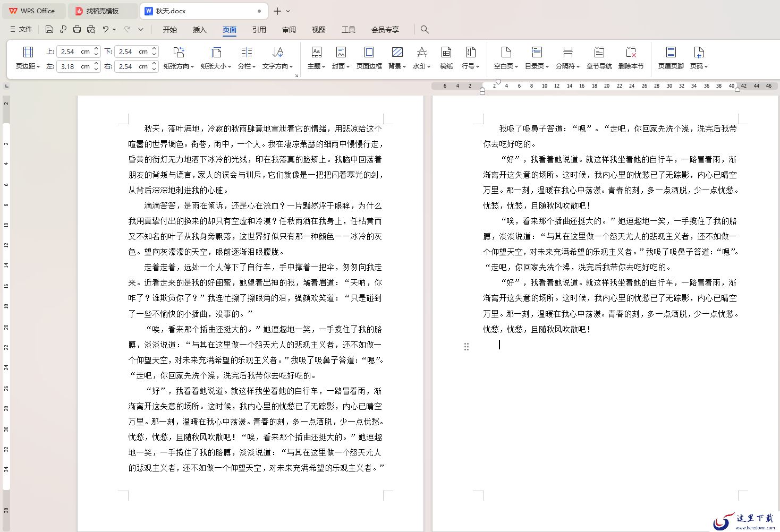Click the top margin 上 value field
Viewport: 780px width, 532px height.
pyautogui.click(x=74, y=52)
